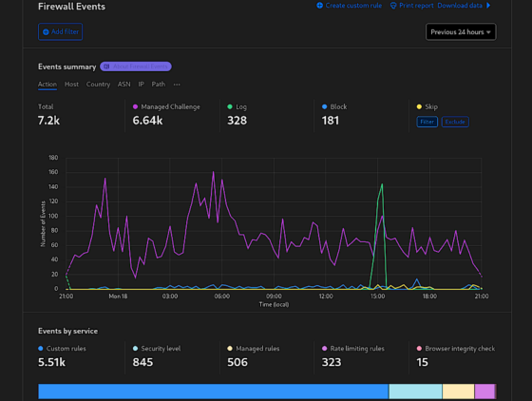Click the Managed rules cream legend dot
This screenshot has width=532, height=401.
(x=230, y=349)
